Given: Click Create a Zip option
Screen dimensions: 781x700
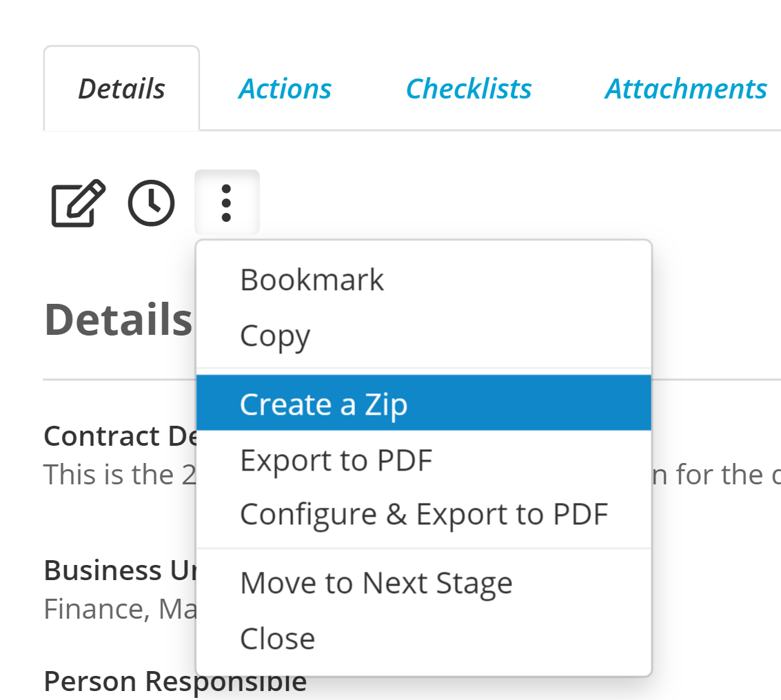Looking at the screenshot, I should 424,403.
